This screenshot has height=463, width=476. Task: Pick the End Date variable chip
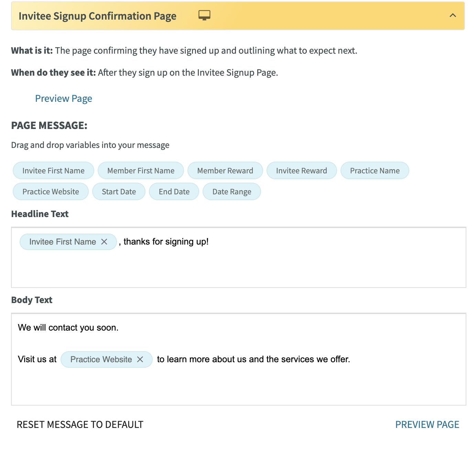[x=174, y=192]
